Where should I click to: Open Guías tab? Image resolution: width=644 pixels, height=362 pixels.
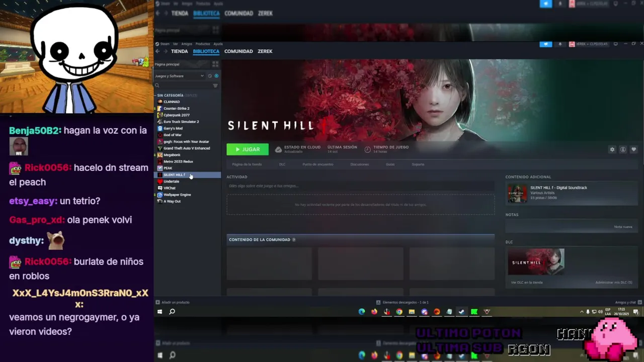(x=390, y=164)
